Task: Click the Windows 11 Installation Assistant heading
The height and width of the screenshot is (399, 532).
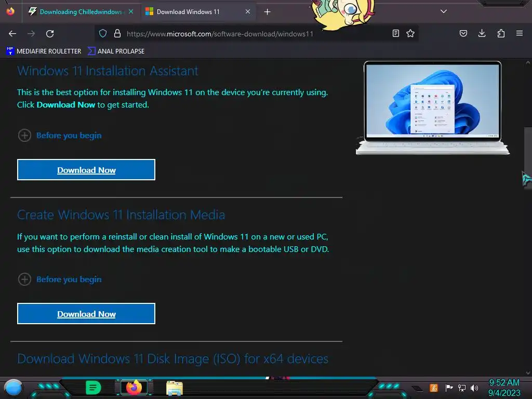Action: coord(108,71)
